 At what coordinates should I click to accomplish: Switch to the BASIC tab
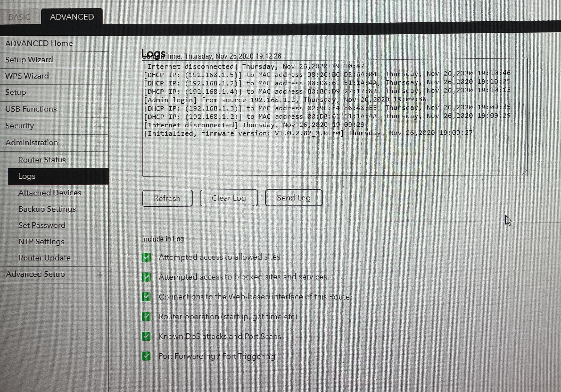[19, 17]
